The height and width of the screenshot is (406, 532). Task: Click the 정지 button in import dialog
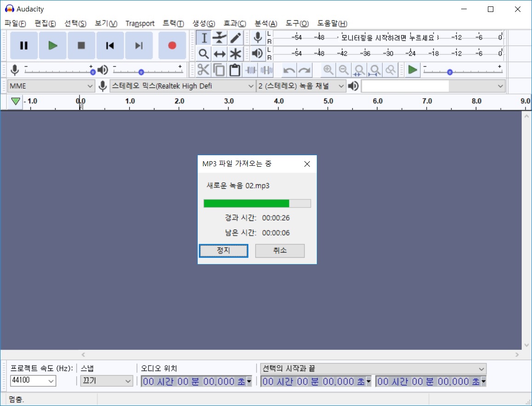click(x=223, y=251)
